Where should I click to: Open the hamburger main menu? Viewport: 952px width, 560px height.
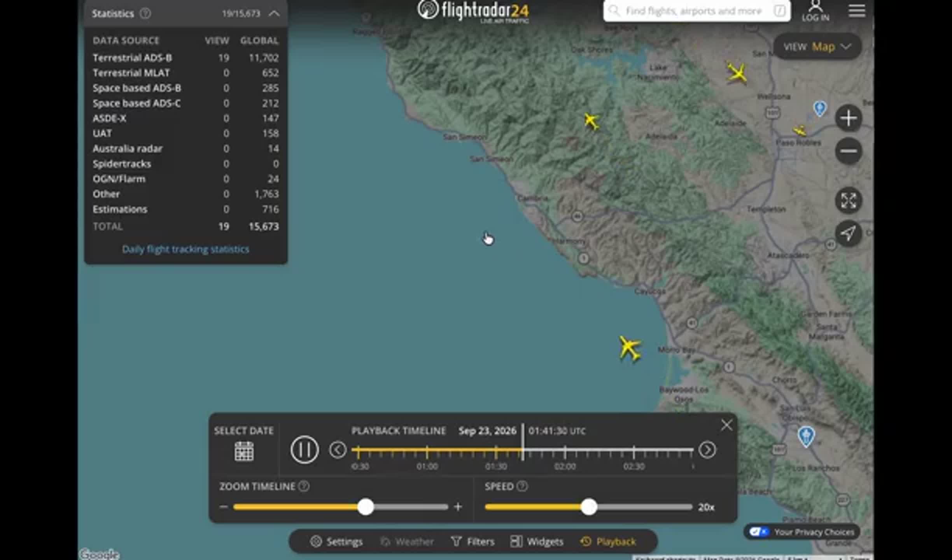(857, 11)
